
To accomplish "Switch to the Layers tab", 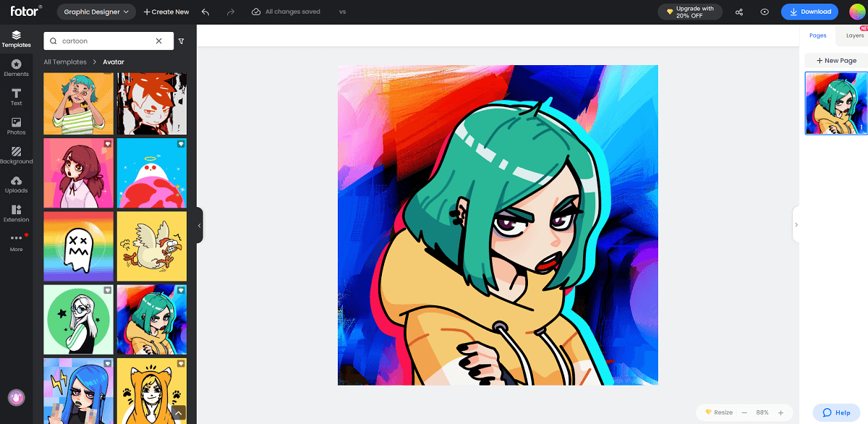I will (x=855, y=35).
